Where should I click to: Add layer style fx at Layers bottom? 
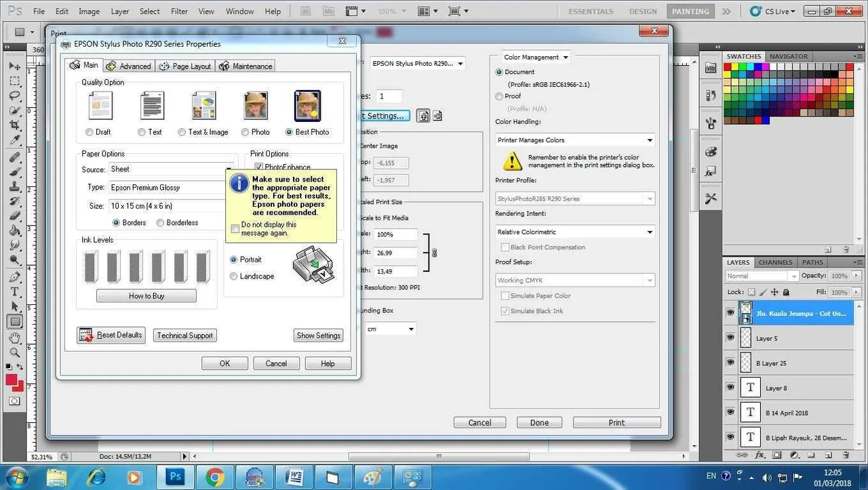[760, 455]
